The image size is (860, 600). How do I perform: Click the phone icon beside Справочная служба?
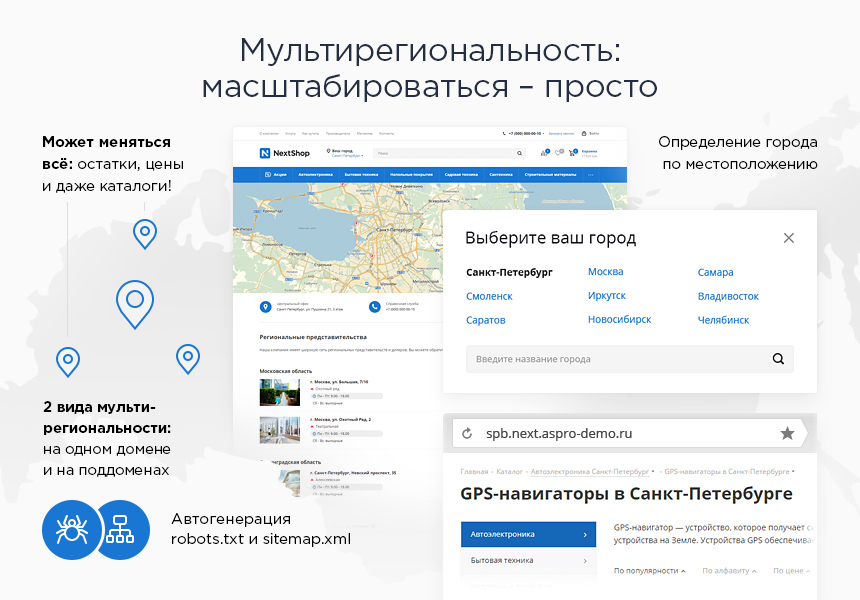[x=374, y=306]
